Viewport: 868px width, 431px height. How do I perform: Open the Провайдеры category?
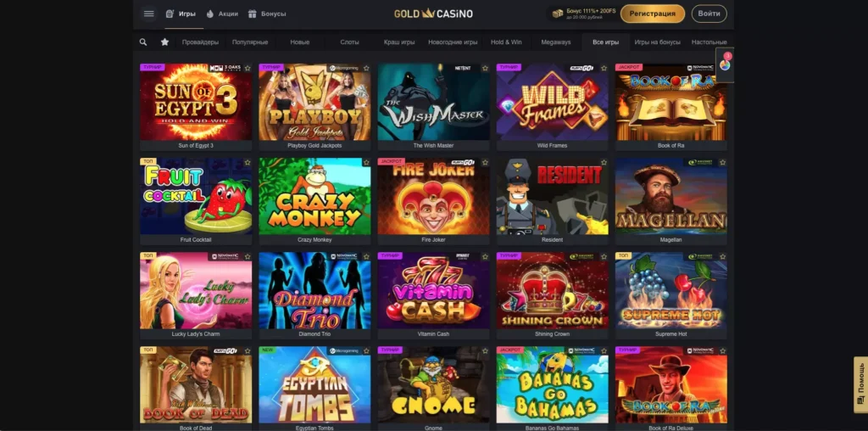[200, 42]
